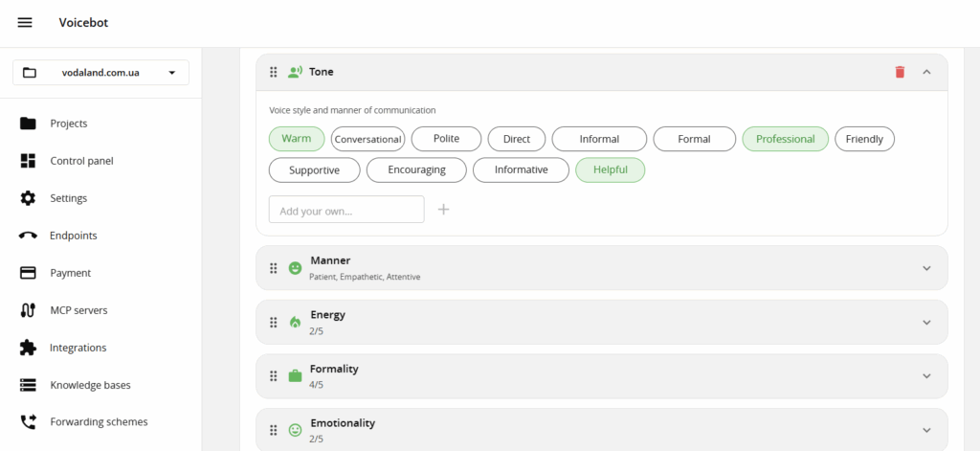Click the Manner drag handle
The height and width of the screenshot is (451, 980).
[x=273, y=268]
